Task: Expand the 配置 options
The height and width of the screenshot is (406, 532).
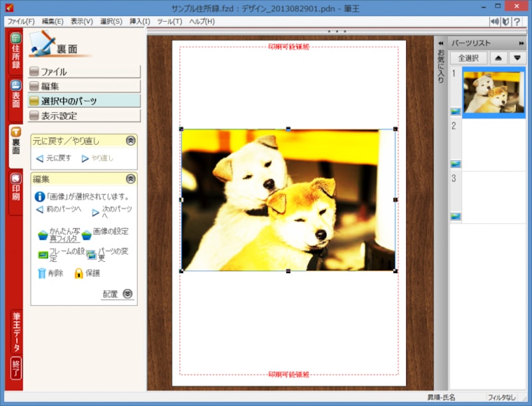Action: pyautogui.click(x=128, y=293)
